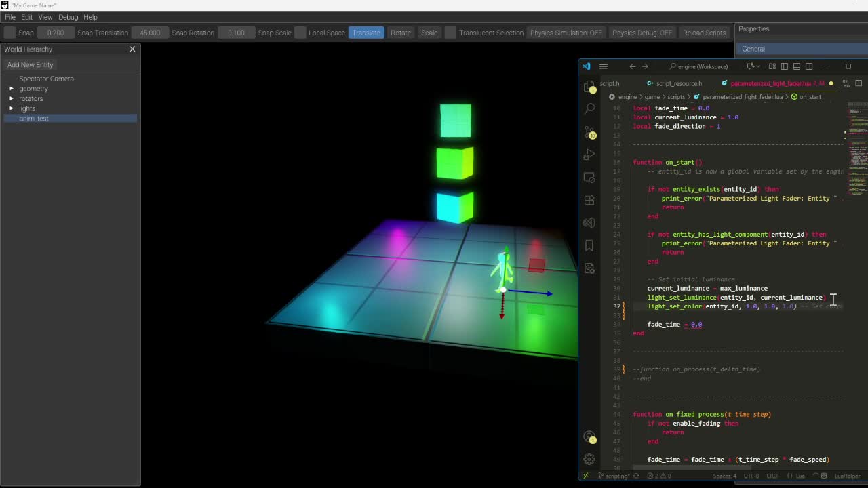Click the Add New Entity button

click(30, 64)
